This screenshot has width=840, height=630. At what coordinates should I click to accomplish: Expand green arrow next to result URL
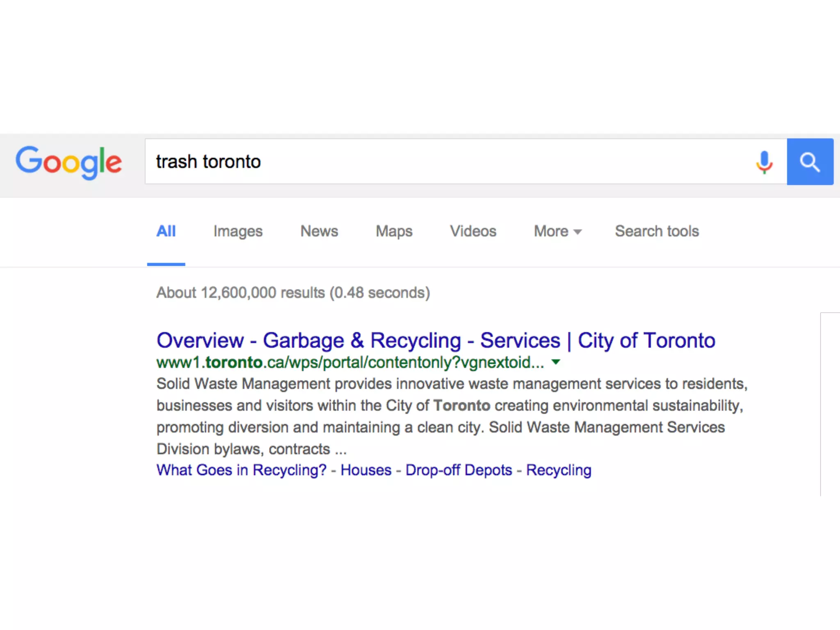[x=556, y=362]
